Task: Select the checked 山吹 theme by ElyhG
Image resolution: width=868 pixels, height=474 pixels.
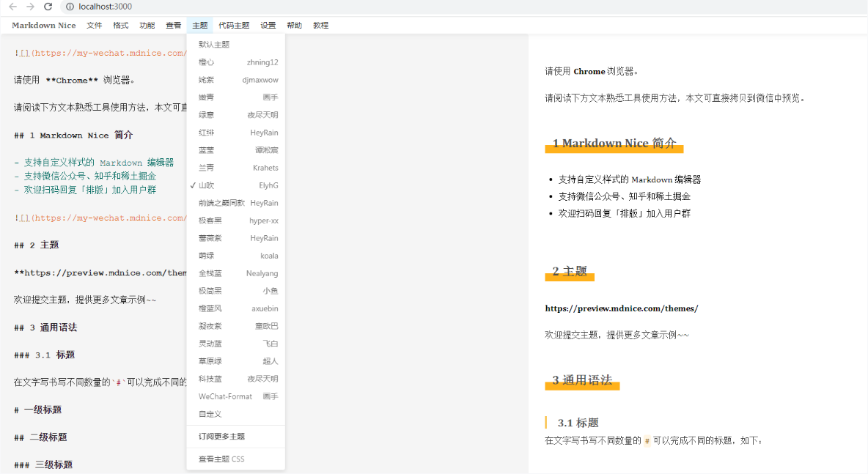Action: click(236, 185)
